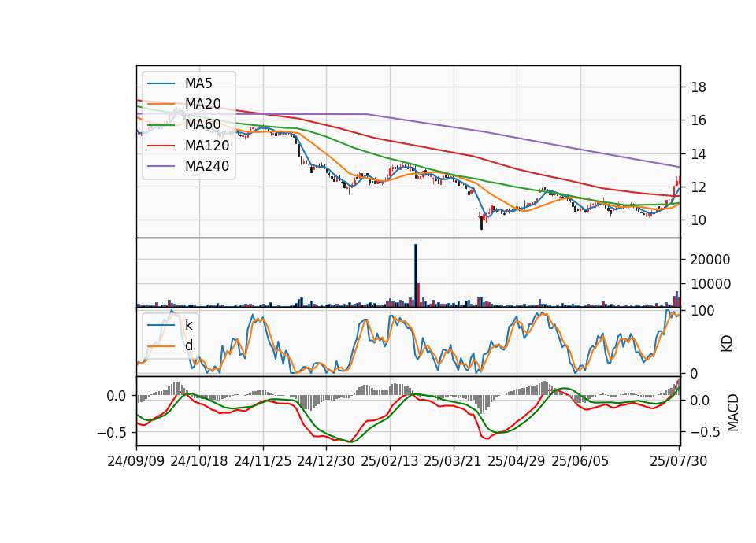Click the MA60 legend label
Image resolution: width=756 pixels, height=543 pixels.
(203, 125)
